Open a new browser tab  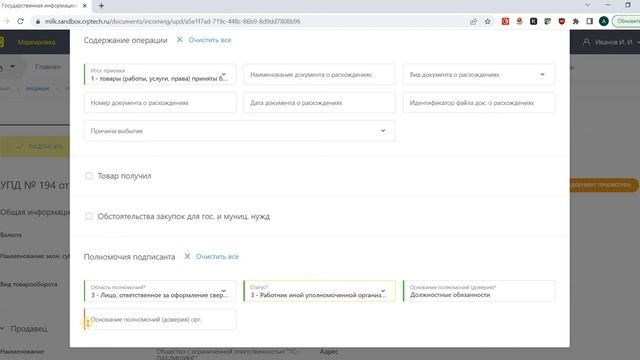click(x=101, y=6)
